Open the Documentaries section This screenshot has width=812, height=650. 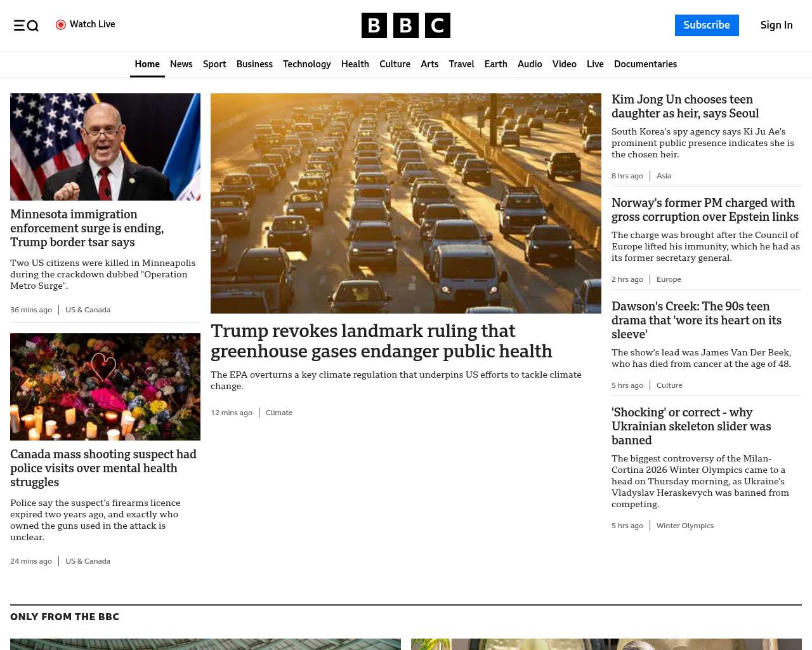pos(645,64)
